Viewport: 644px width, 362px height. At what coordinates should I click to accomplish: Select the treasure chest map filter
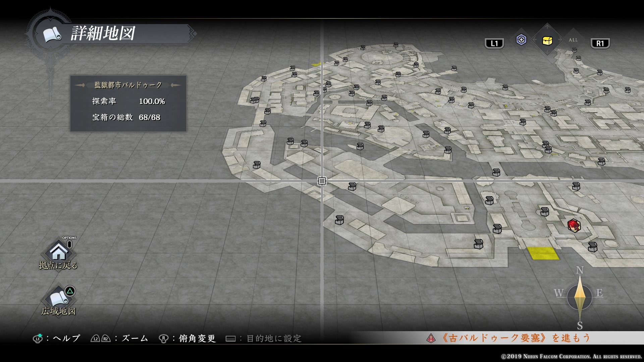(547, 41)
